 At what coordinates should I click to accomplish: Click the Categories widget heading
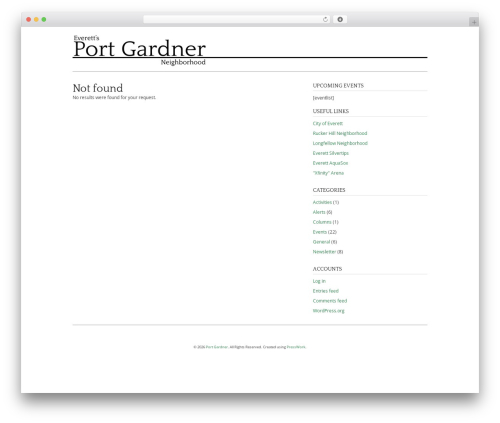pyautogui.click(x=329, y=190)
